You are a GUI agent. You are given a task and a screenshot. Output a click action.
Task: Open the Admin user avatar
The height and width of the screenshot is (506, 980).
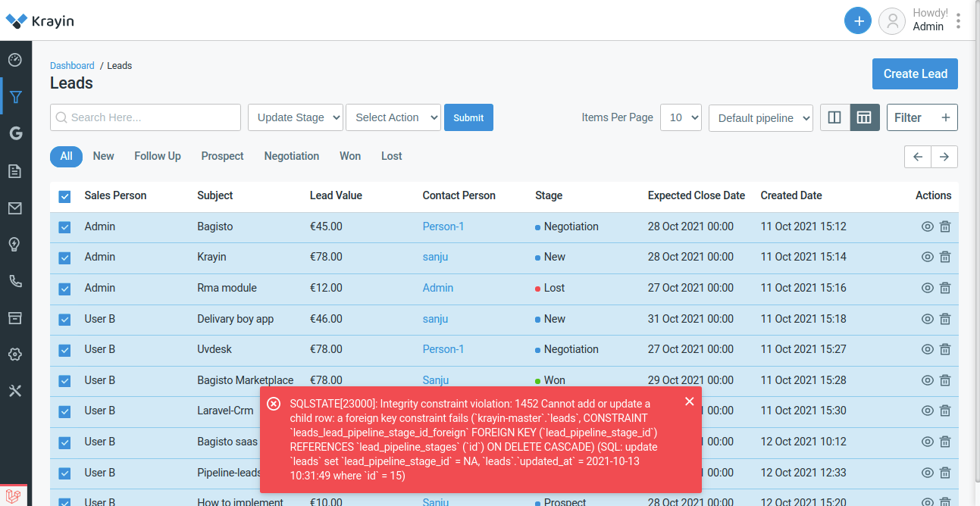(x=892, y=20)
